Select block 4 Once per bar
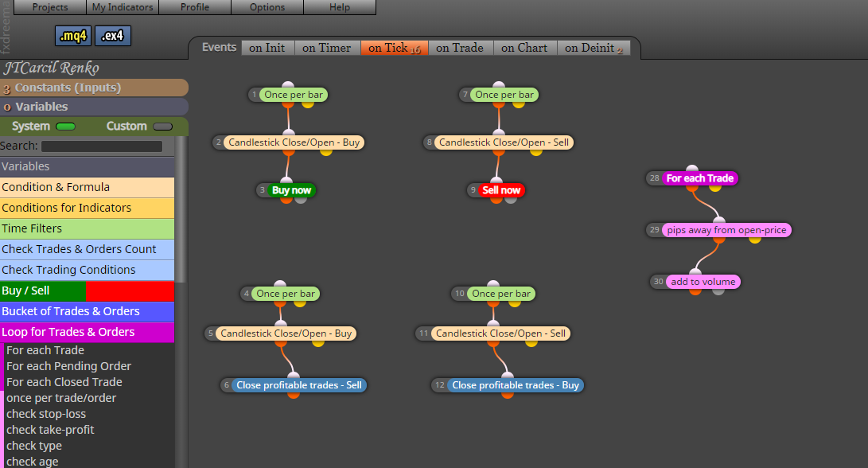Viewport: 868px width, 468px height. (286, 294)
